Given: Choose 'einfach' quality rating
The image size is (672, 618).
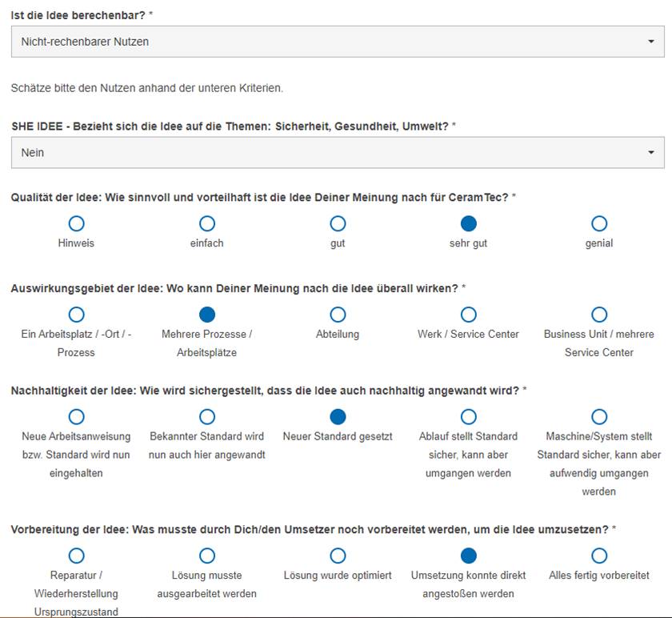Looking at the screenshot, I should coord(206,223).
